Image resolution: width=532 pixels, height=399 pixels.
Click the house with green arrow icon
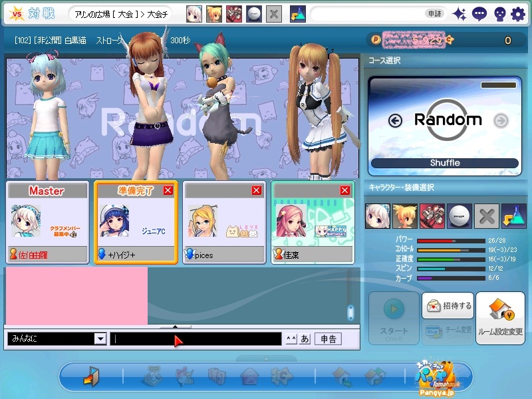point(343,376)
